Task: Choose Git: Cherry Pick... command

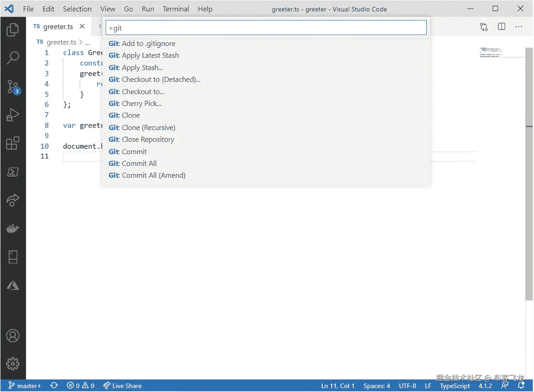Action: pyautogui.click(x=266, y=104)
